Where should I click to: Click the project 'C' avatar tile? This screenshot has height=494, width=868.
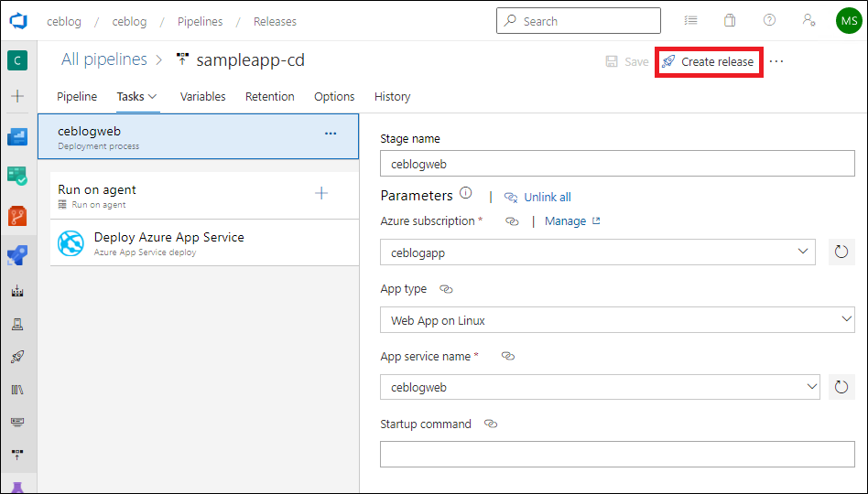click(x=17, y=60)
